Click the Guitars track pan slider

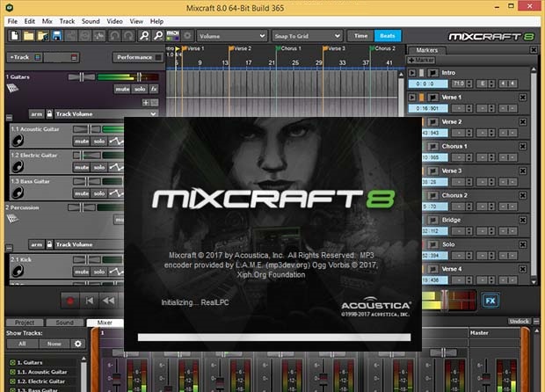click(x=82, y=76)
